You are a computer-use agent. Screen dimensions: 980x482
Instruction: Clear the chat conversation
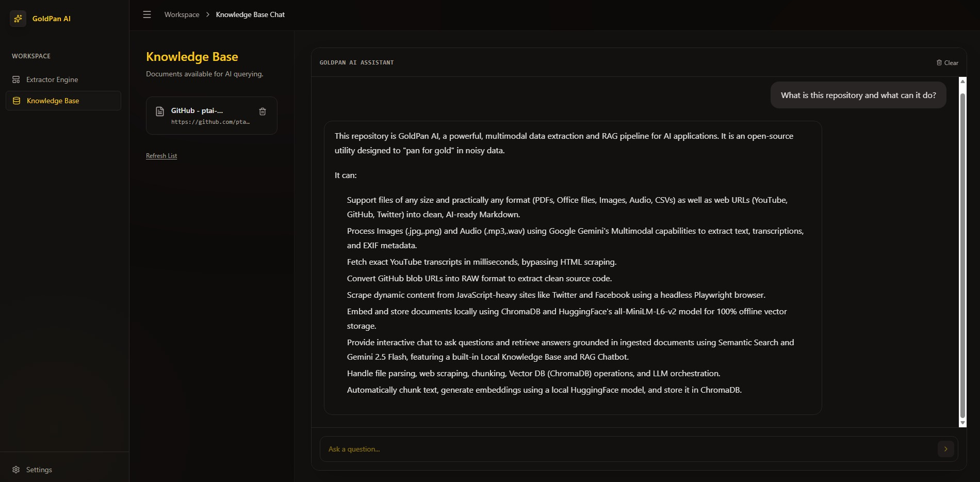[x=948, y=62]
